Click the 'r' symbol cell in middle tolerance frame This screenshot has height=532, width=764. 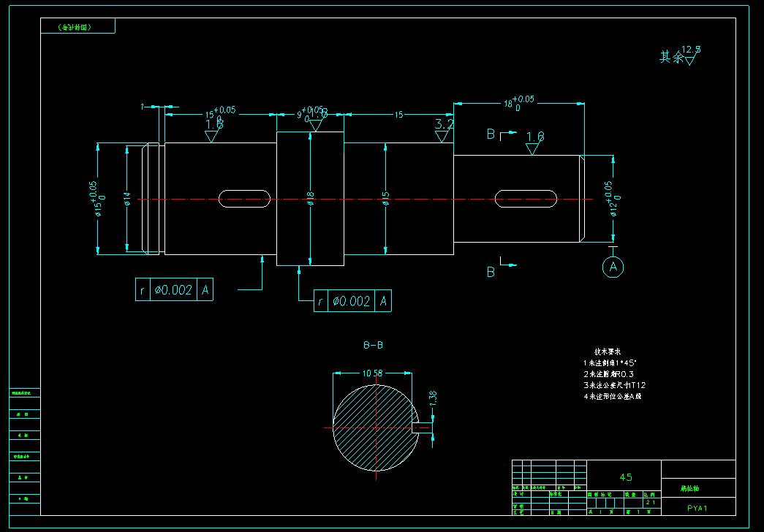pyautogui.click(x=321, y=301)
